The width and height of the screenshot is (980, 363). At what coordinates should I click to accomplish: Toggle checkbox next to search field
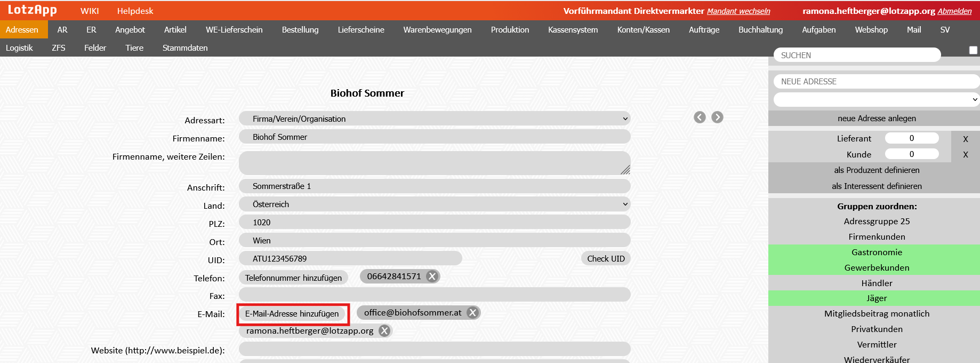coord(973,50)
